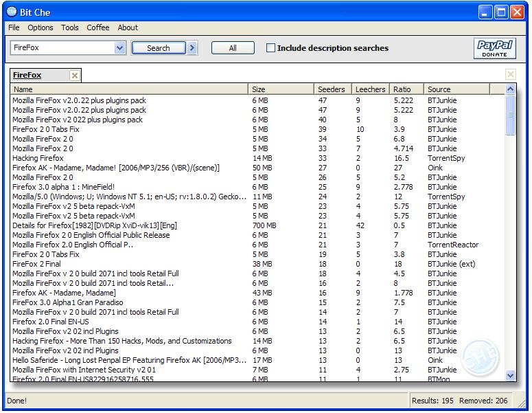The width and height of the screenshot is (532, 413).
Task: Close the FireFox results tab
Action: pos(75,76)
